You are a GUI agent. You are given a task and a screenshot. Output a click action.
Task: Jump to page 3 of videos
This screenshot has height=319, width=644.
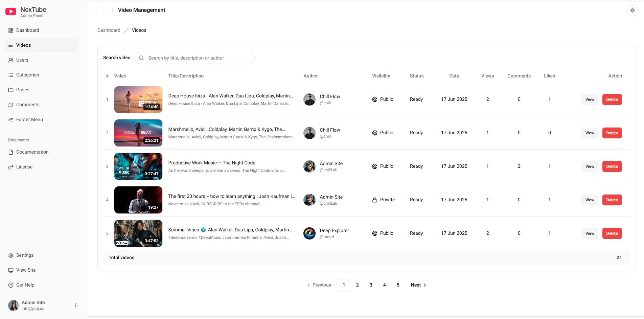point(371,285)
